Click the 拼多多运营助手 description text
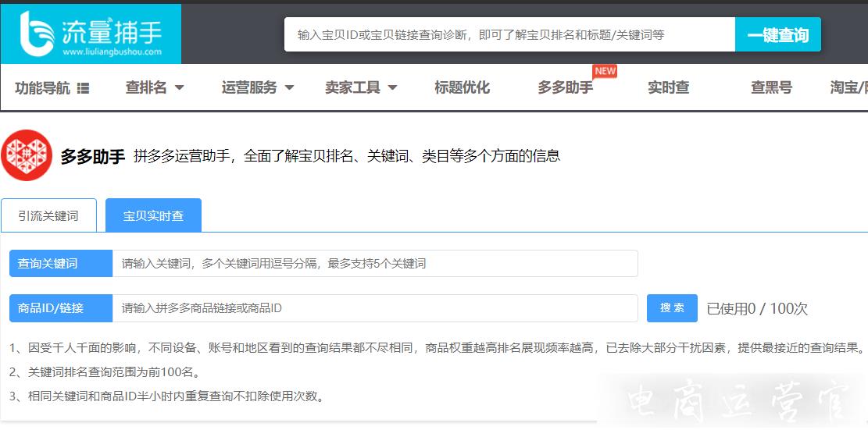The image size is (868, 430). [x=347, y=156]
